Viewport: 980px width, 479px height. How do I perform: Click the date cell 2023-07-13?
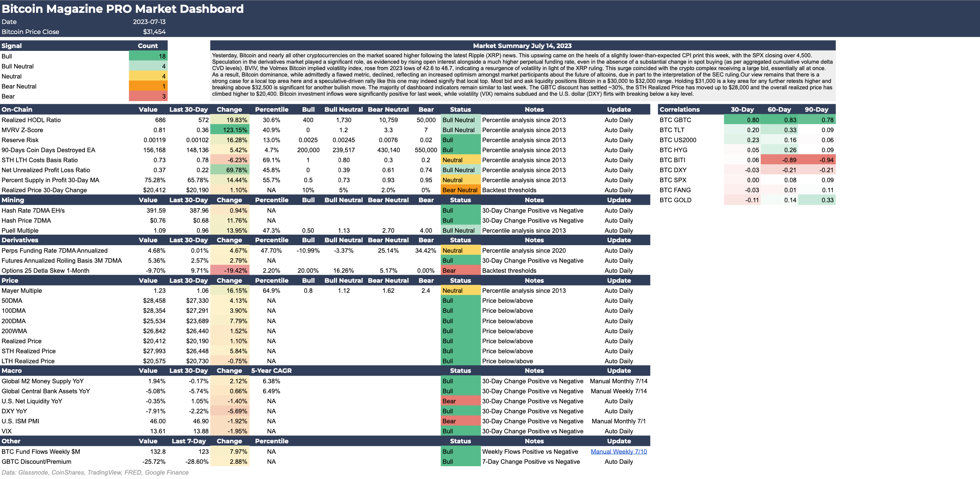(x=149, y=22)
